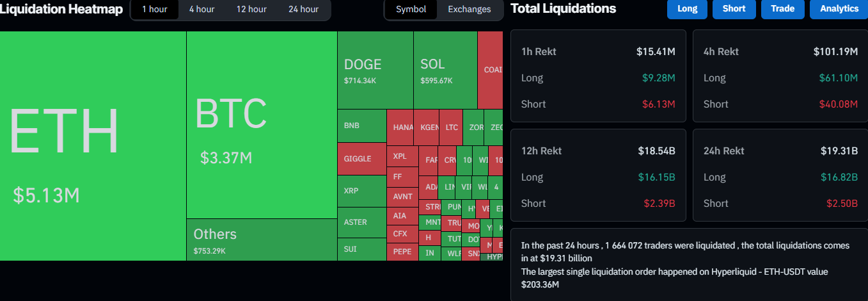Show the 24 hour liquidation heatmap
This screenshot has height=301, width=868.
coord(303,9)
